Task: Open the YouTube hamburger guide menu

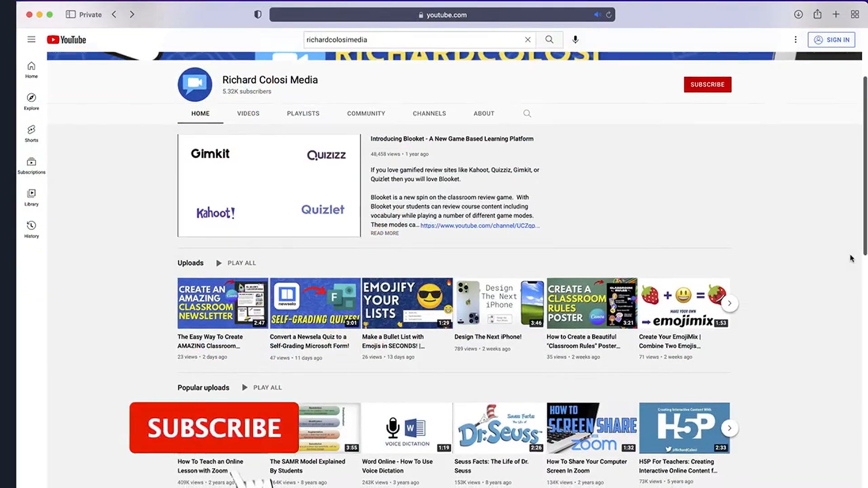Action: coord(31,39)
